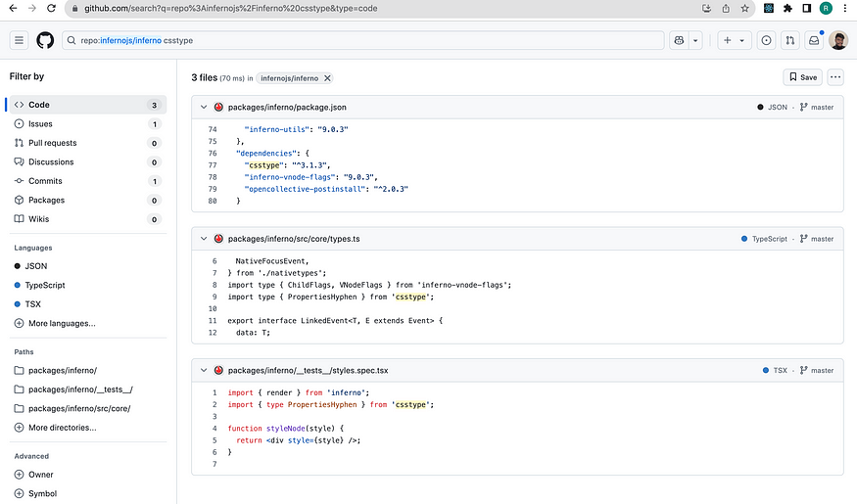Add the Owner advanced filter
The height and width of the screenshot is (504, 857).
(x=34, y=475)
